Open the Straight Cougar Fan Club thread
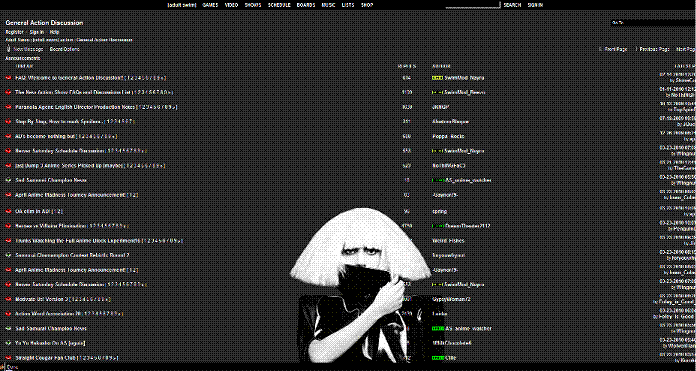 coord(45,358)
